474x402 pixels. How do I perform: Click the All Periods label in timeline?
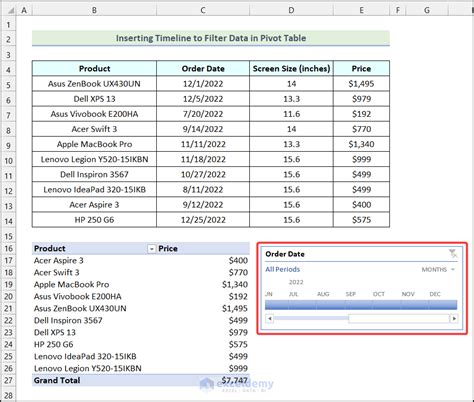282,269
